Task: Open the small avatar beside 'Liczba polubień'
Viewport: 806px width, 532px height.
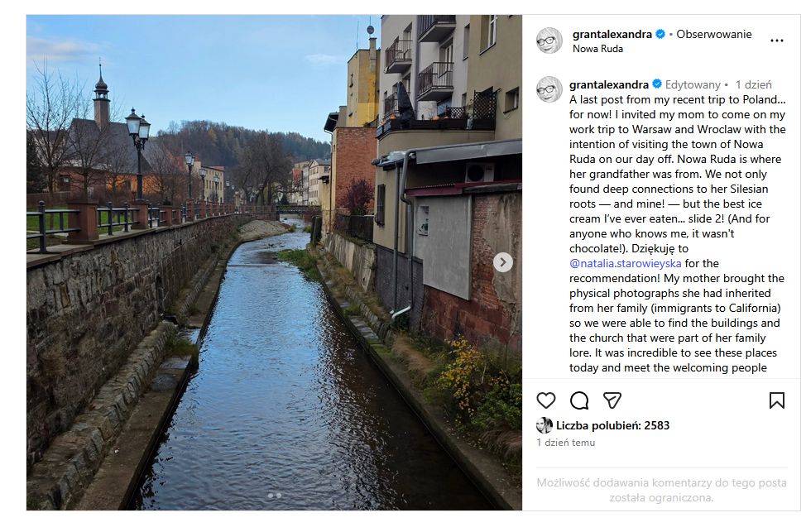Action: [547, 427]
